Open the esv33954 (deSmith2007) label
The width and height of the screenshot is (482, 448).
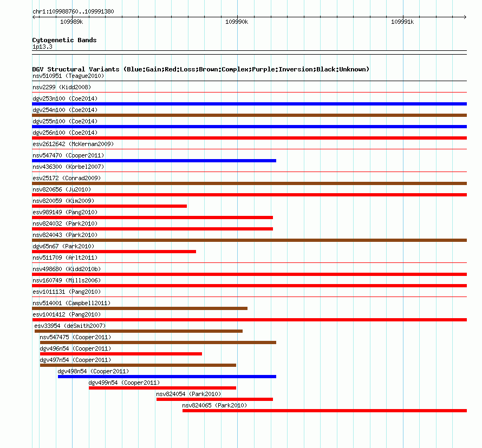click(x=70, y=326)
